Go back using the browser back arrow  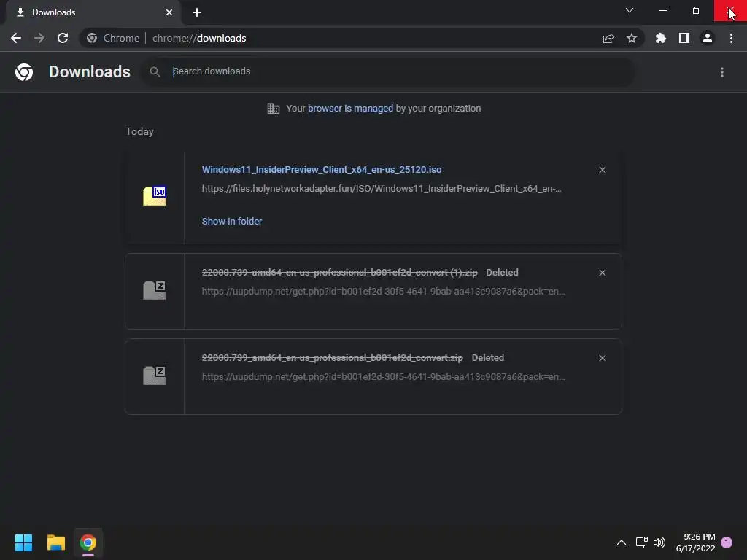pyautogui.click(x=16, y=38)
